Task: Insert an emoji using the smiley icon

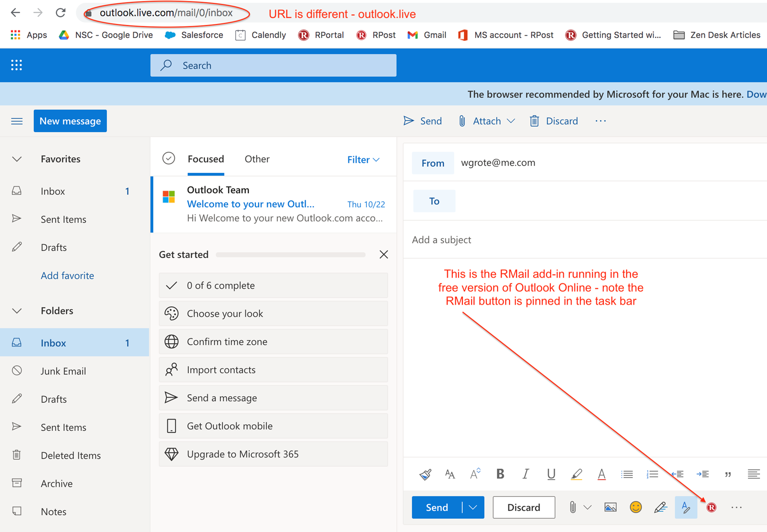Action: point(635,507)
